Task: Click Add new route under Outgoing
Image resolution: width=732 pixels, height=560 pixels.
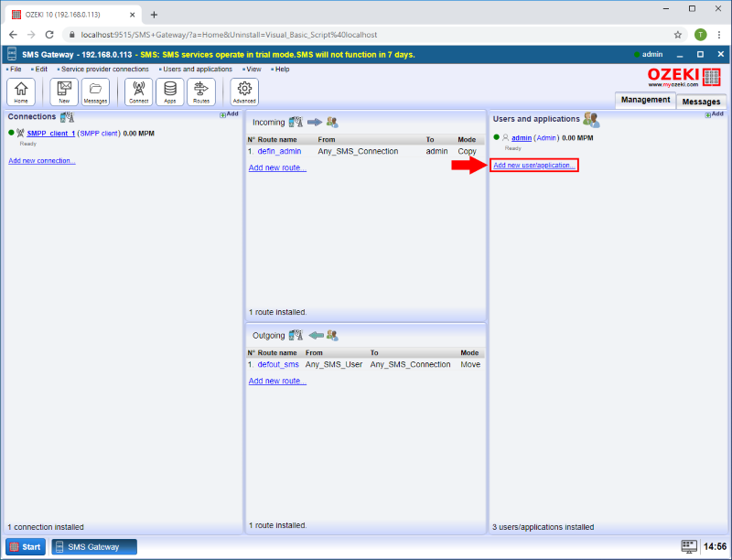Action: click(x=277, y=381)
